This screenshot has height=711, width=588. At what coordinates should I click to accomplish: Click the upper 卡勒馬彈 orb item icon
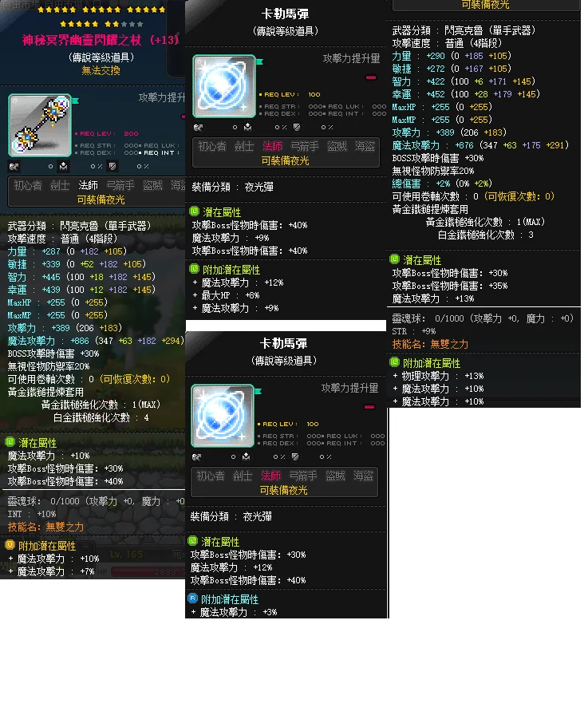coord(224,86)
